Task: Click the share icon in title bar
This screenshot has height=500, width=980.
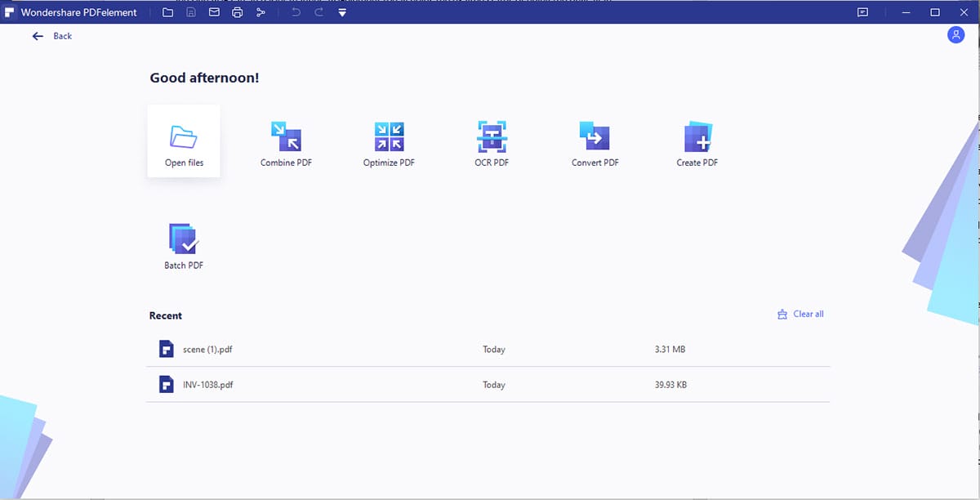Action: (x=261, y=13)
